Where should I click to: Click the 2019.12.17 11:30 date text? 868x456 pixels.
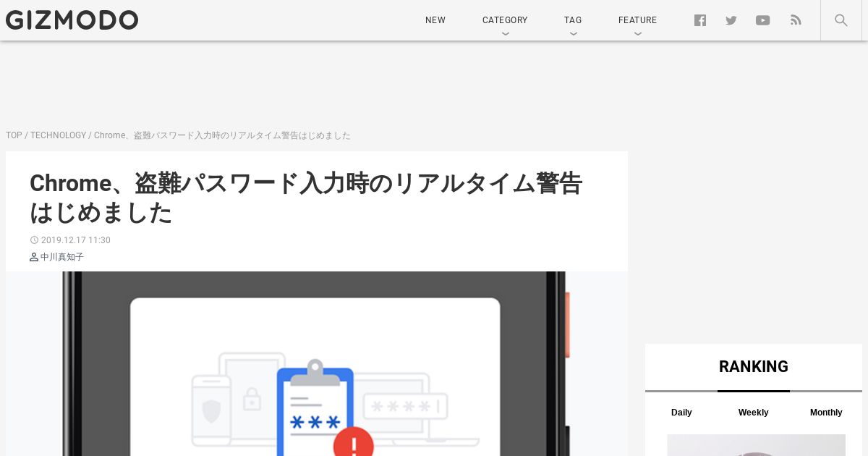tap(76, 240)
